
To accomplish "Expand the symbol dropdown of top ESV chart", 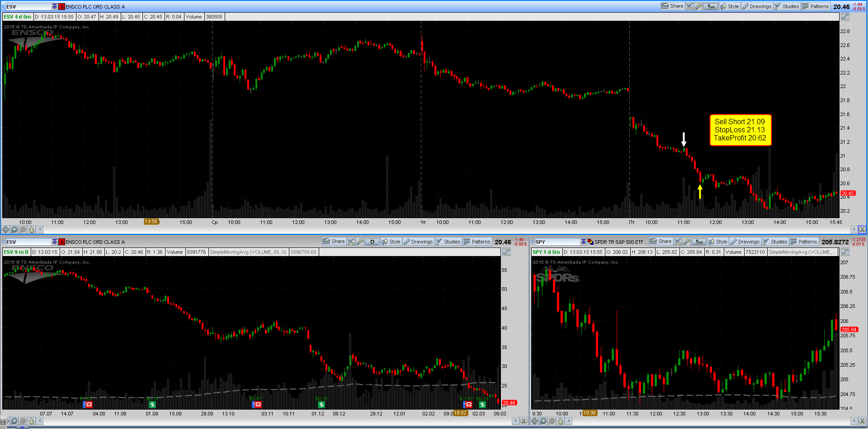I will pos(55,6).
